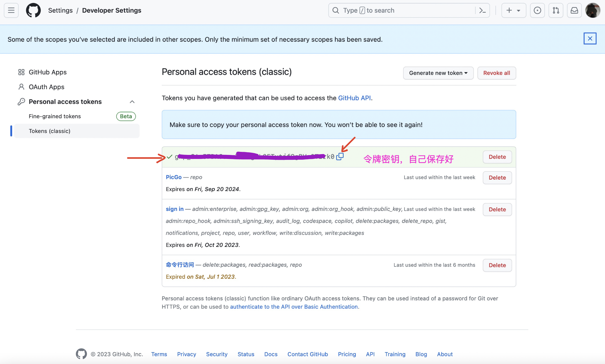
Task: Open the user avatar menu
Action: pyautogui.click(x=593, y=10)
